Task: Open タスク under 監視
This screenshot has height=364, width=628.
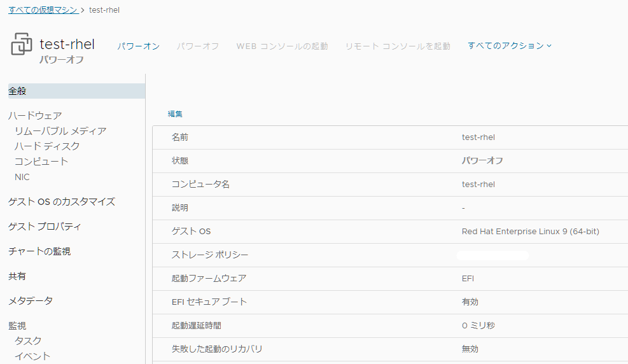Action: [28, 341]
